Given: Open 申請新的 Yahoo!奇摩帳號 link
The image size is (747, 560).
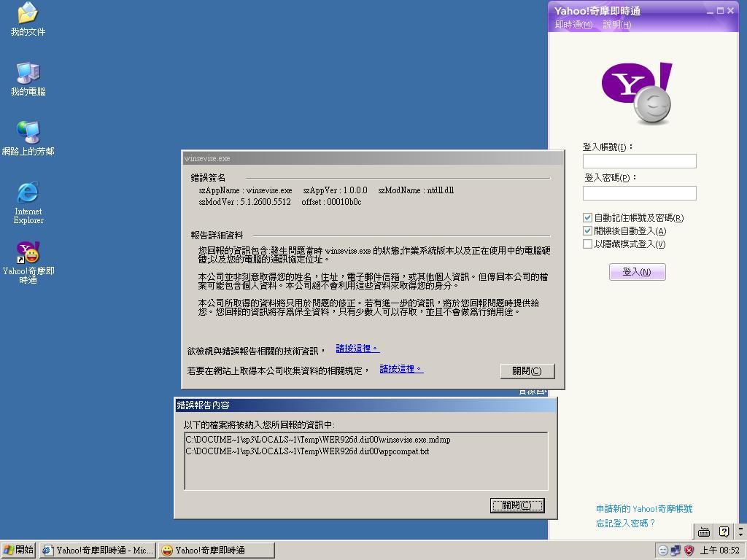Looking at the screenshot, I should coord(644,508).
